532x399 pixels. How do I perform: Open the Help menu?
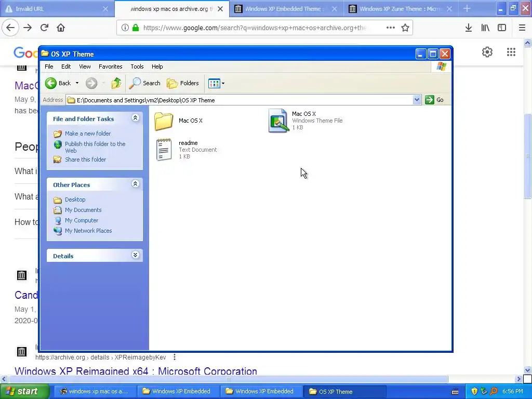pyautogui.click(x=157, y=66)
